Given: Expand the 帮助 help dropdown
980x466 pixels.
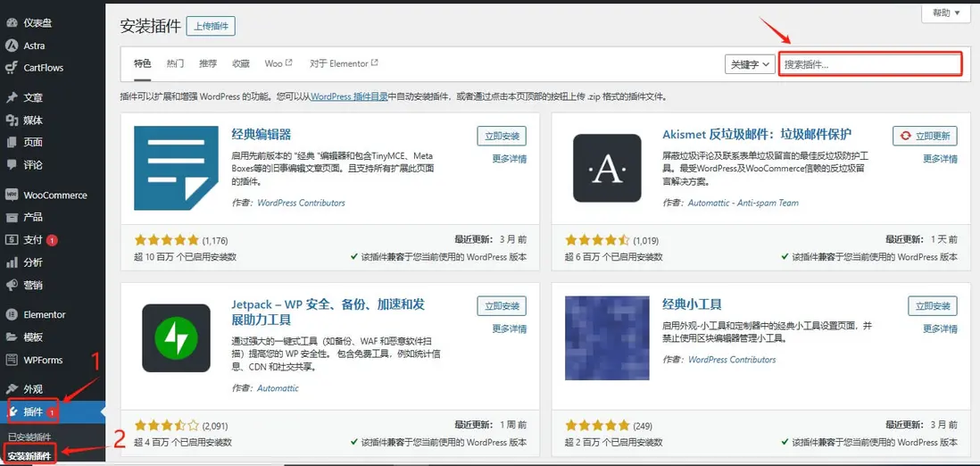Looking at the screenshot, I should tap(945, 13).
